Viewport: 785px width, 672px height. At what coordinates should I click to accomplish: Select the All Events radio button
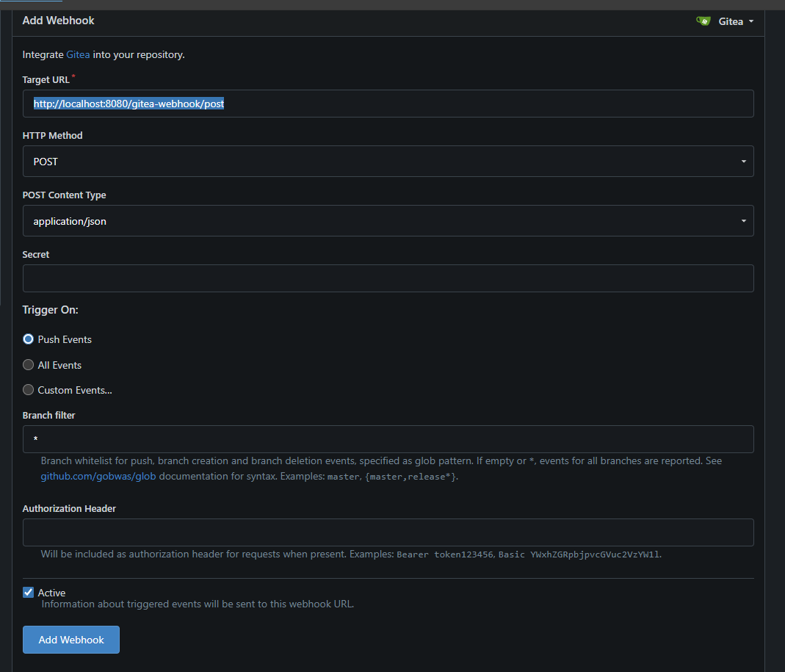click(29, 365)
